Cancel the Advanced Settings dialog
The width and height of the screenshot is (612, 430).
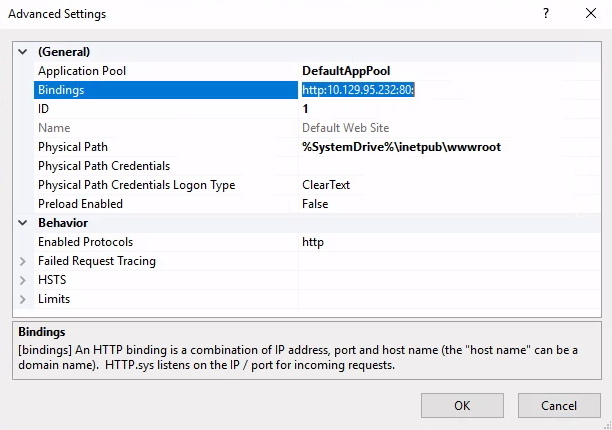tap(559, 405)
